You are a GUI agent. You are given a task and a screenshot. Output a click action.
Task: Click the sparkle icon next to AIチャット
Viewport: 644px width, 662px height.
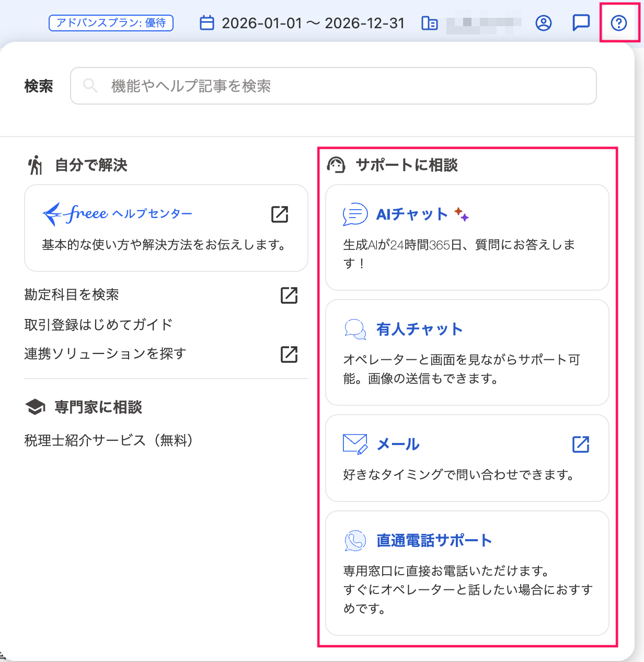coord(461,214)
